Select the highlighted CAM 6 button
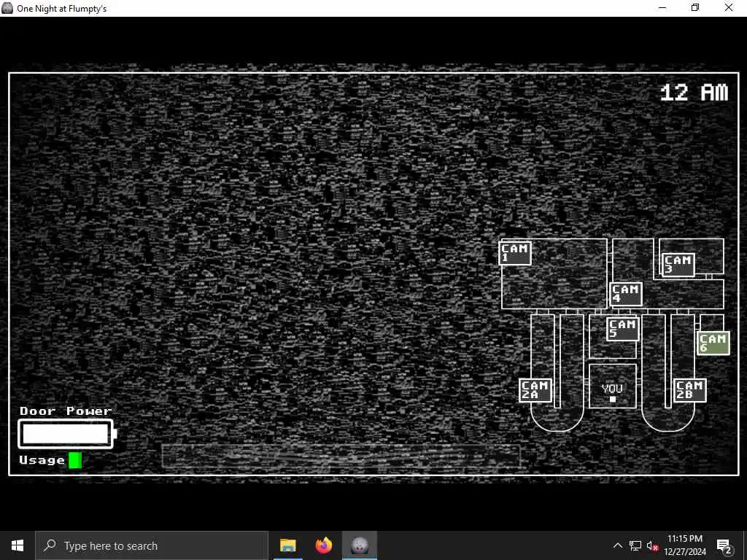This screenshot has height=560, width=747. coord(713,343)
